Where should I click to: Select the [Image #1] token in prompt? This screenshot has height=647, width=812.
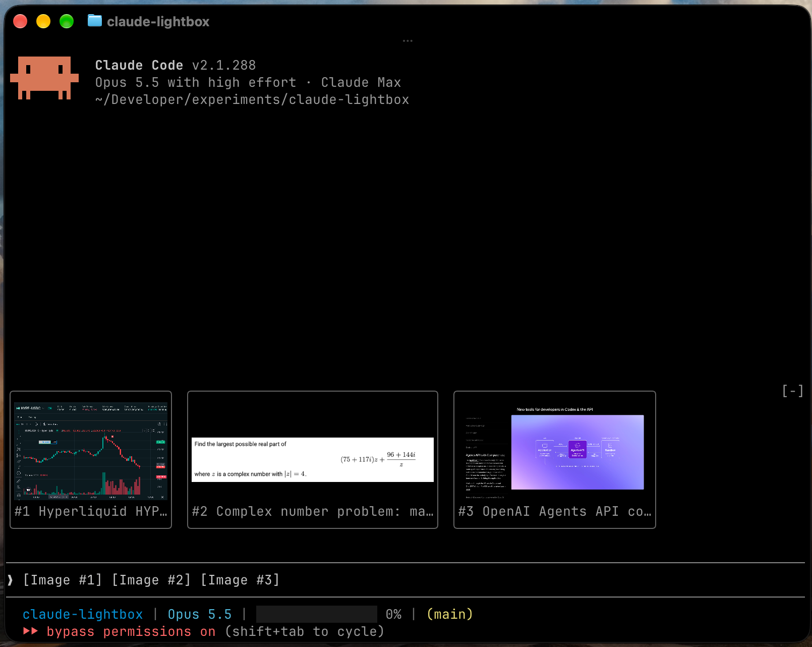[63, 580]
